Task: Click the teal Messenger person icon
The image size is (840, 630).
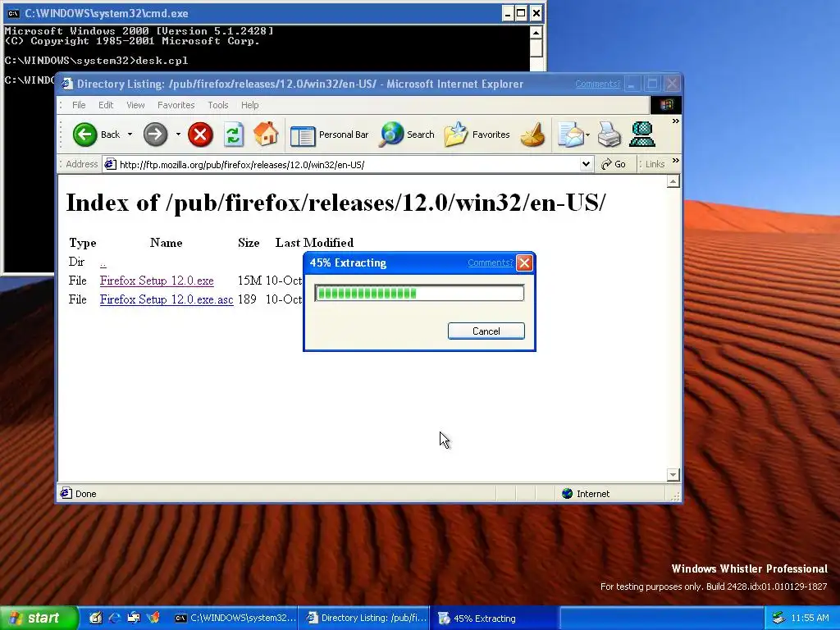Action: pos(641,135)
